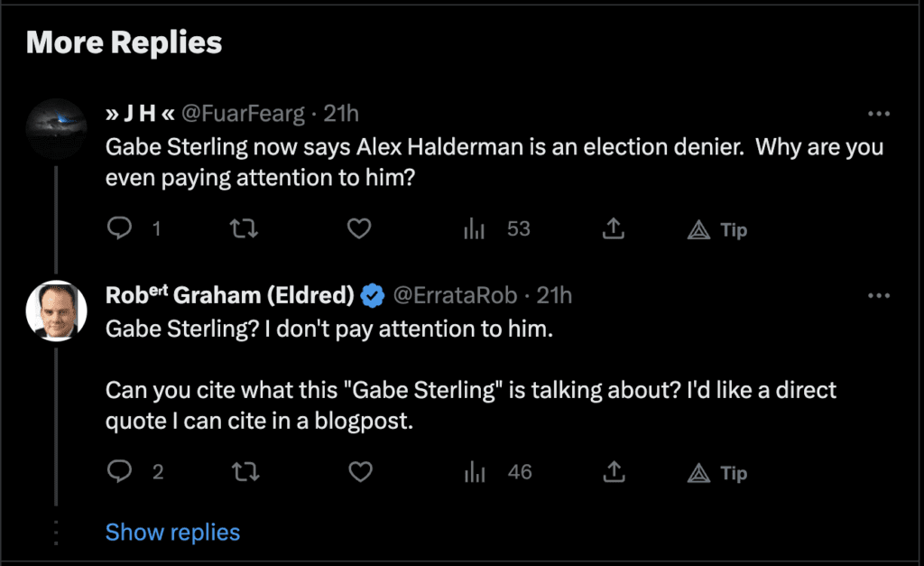Open the @ErrataRob handle link
This screenshot has width=924, height=566.
455,295
